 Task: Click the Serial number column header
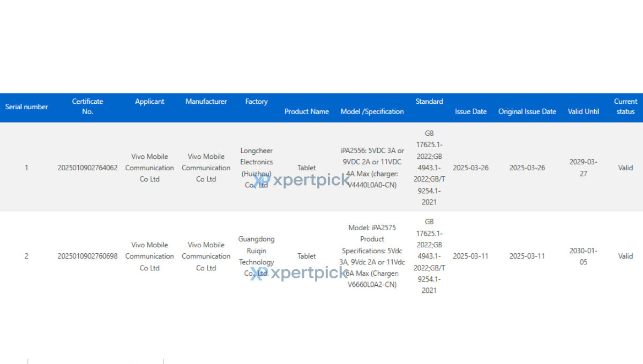[x=26, y=107]
